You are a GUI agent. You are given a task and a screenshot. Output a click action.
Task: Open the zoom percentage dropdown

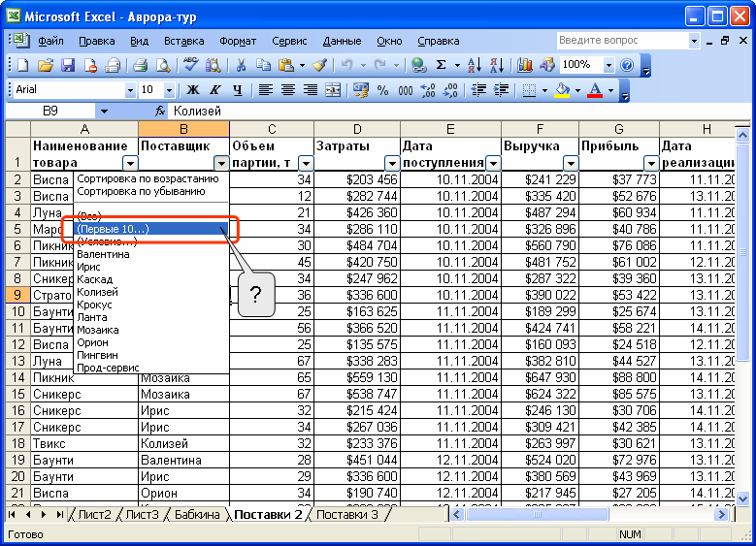608,65
